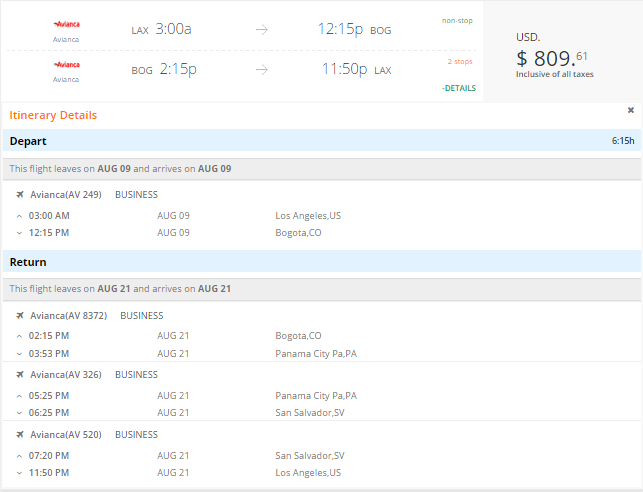Click the BOG 2:15p departure time
Screen dimensions: 643x492
[164, 69]
